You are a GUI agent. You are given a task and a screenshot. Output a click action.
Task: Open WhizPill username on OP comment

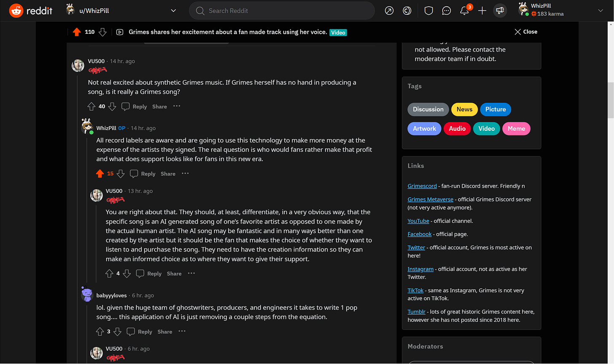[106, 128]
